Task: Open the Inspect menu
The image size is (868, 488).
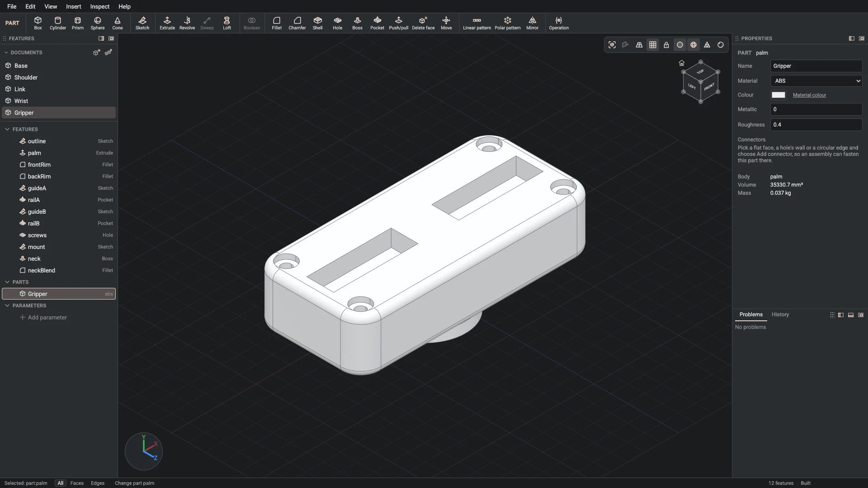Action: point(100,6)
